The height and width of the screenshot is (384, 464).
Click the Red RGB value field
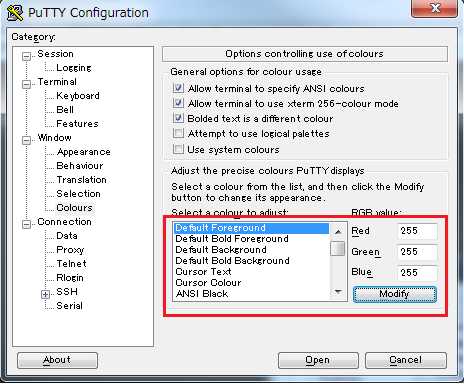[x=417, y=231]
